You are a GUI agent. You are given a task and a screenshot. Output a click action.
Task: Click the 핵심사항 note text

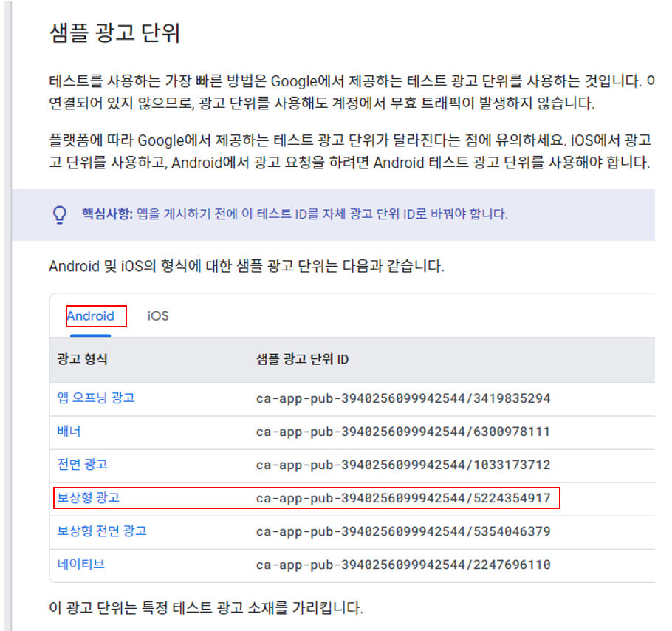pyautogui.click(x=295, y=214)
